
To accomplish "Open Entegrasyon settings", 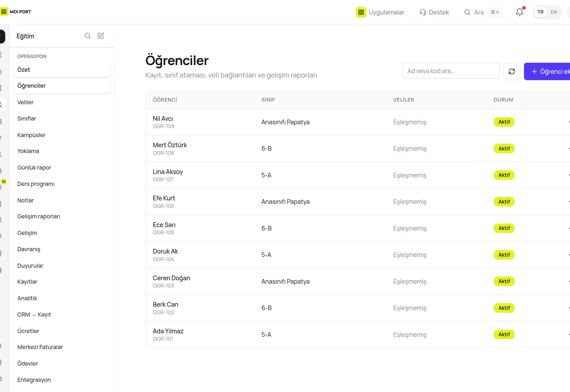I will (x=62, y=380).
